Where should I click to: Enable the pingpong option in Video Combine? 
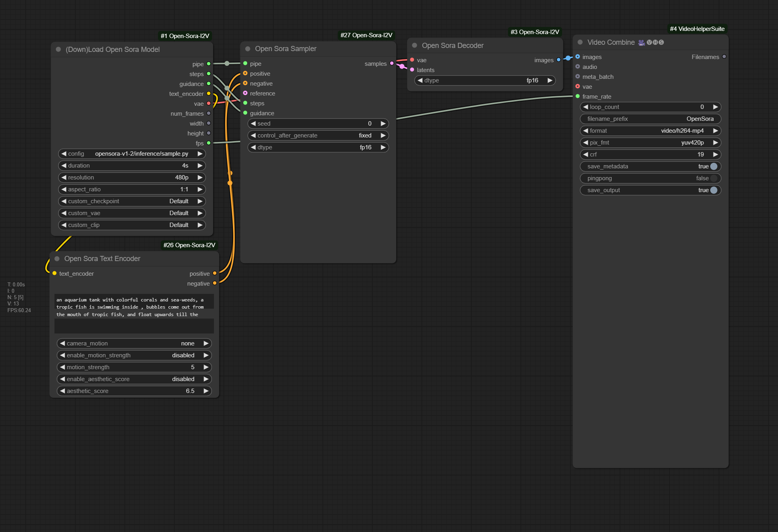[713, 178]
